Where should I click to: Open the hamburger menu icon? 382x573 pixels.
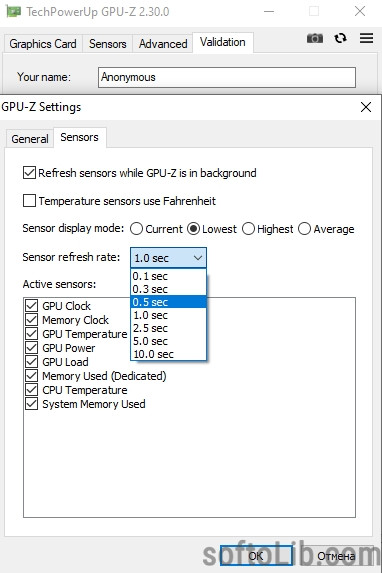click(366, 38)
